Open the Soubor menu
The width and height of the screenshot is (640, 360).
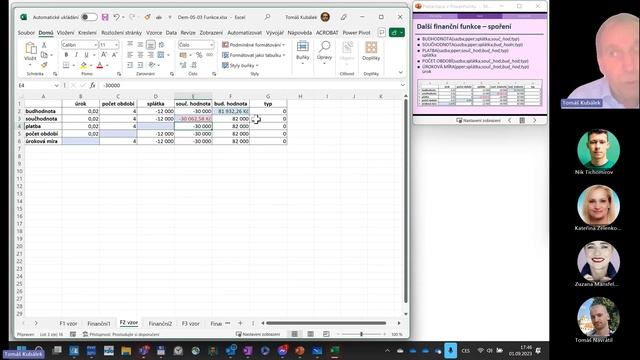pyautogui.click(x=26, y=33)
